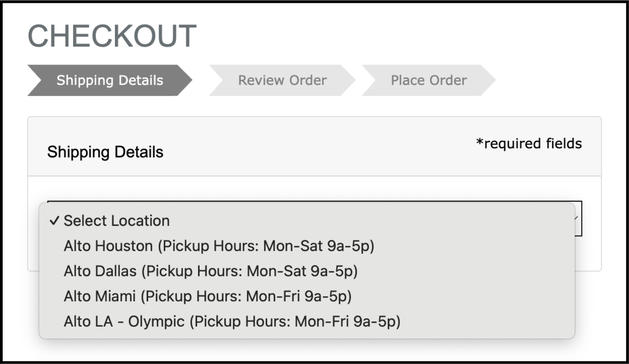Viewport: 629px width, 364px height.
Task: Click the Mon-Fri 9a-5p hours for LA Olympic
Action: pyautogui.click(x=347, y=321)
